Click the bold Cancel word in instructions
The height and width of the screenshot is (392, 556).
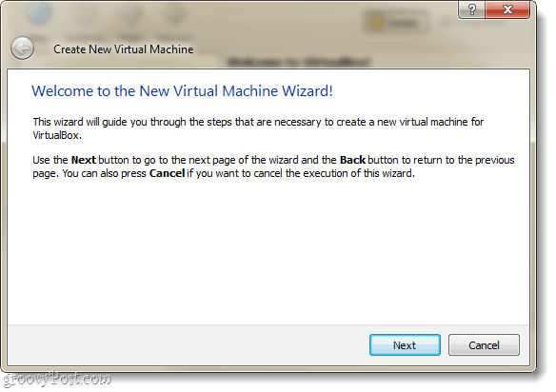tap(167, 173)
